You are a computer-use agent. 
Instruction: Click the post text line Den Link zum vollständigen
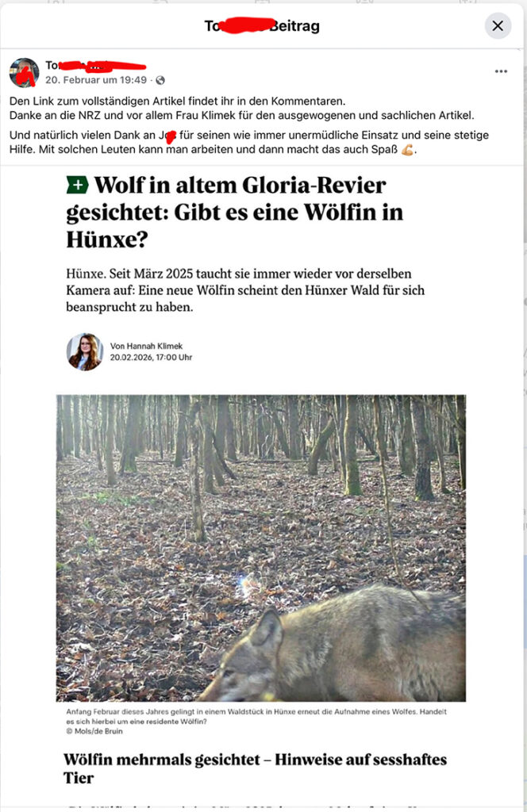click(x=177, y=101)
